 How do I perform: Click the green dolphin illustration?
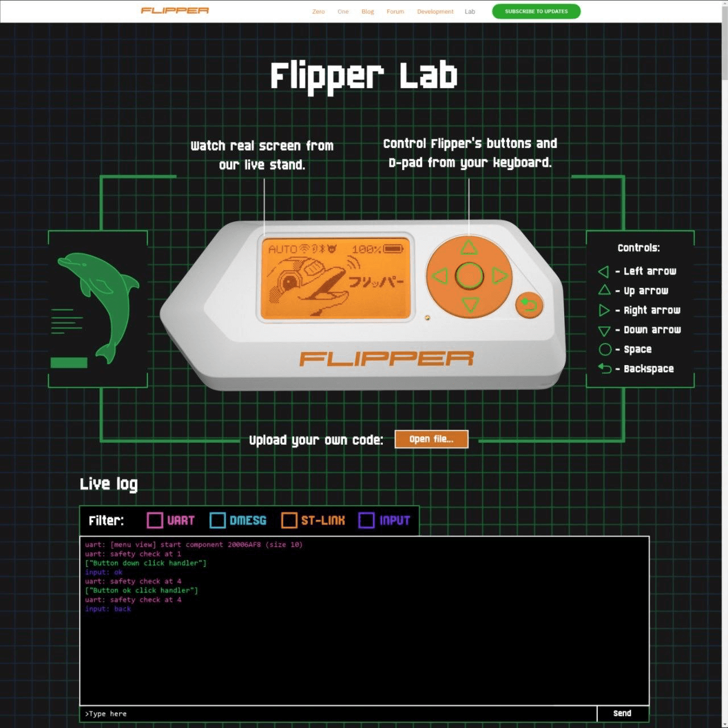click(100, 307)
